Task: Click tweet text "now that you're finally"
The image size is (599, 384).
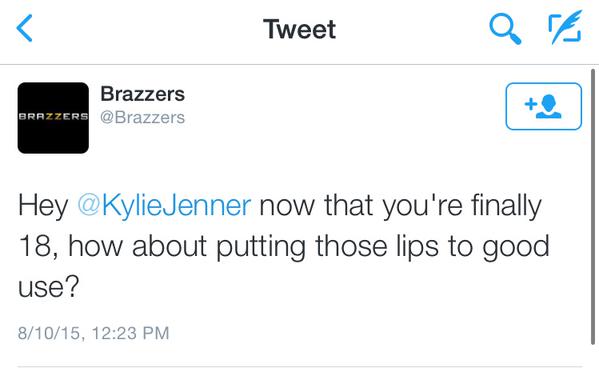Action: (400, 206)
